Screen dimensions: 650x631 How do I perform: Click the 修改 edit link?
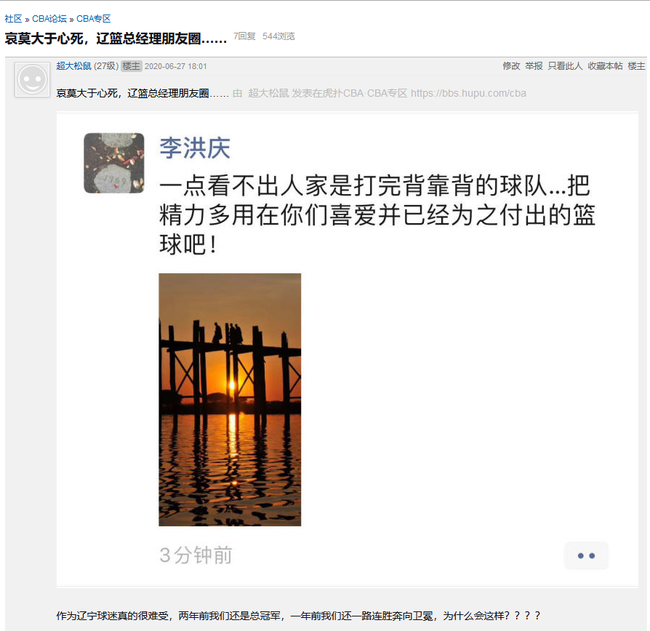click(511, 66)
